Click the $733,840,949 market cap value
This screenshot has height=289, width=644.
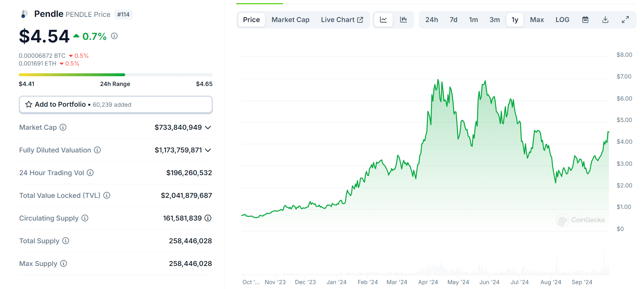pyautogui.click(x=178, y=127)
